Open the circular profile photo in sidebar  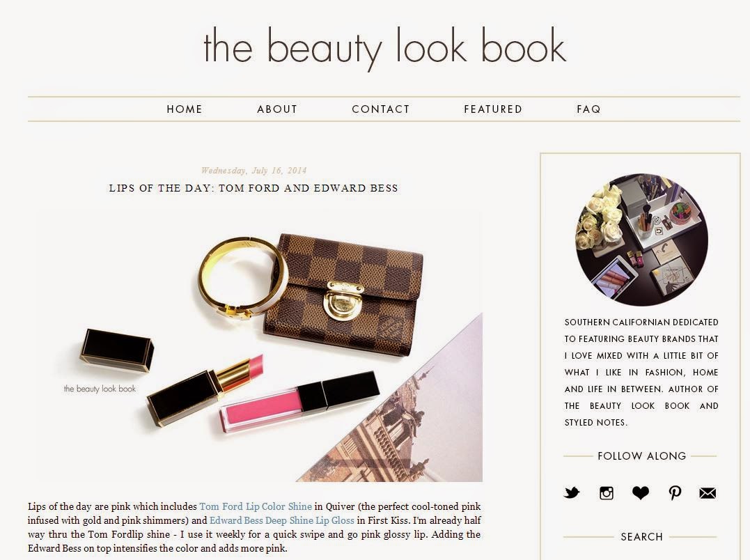pos(641,240)
